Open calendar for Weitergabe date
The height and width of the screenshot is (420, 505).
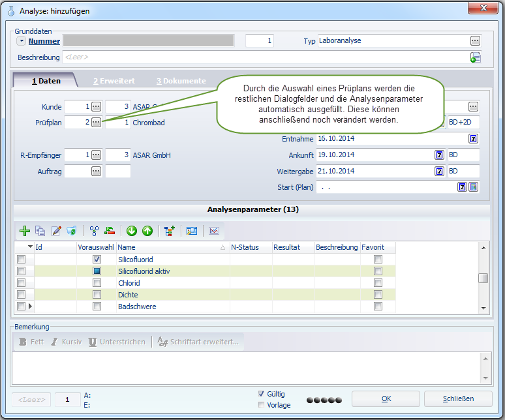coord(439,172)
